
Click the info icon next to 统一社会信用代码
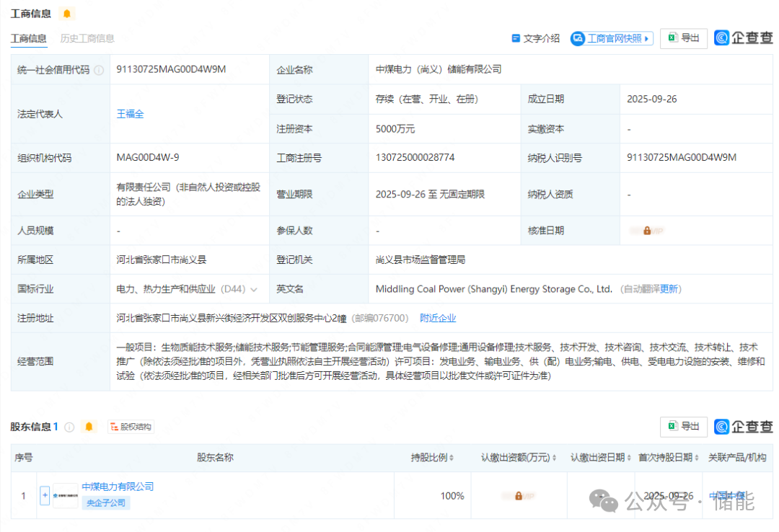pyautogui.click(x=99, y=70)
